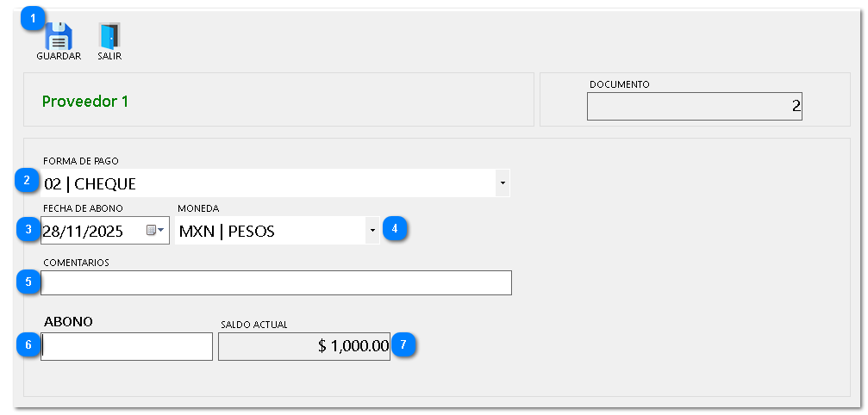Viewport: 868px width, 415px height.
Task: Click the blue callout badge numbered 1
Action: click(x=34, y=17)
